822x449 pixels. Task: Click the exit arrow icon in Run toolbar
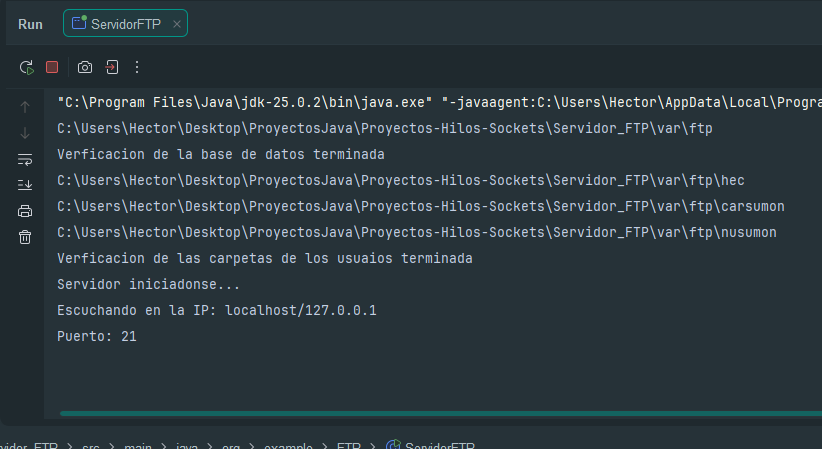pyautogui.click(x=112, y=67)
